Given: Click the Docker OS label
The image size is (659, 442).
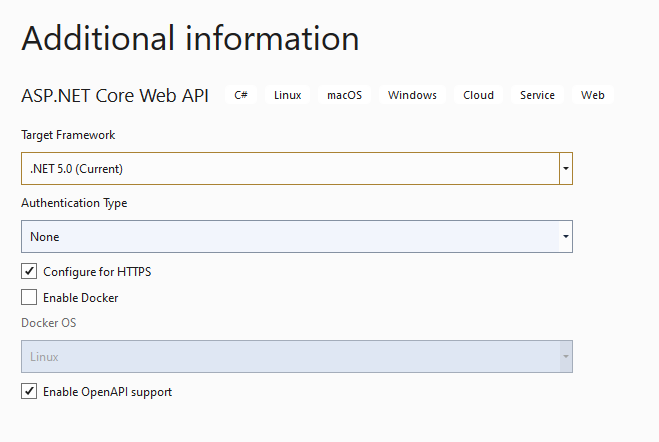Looking at the screenshot, I should coord(49,323).
